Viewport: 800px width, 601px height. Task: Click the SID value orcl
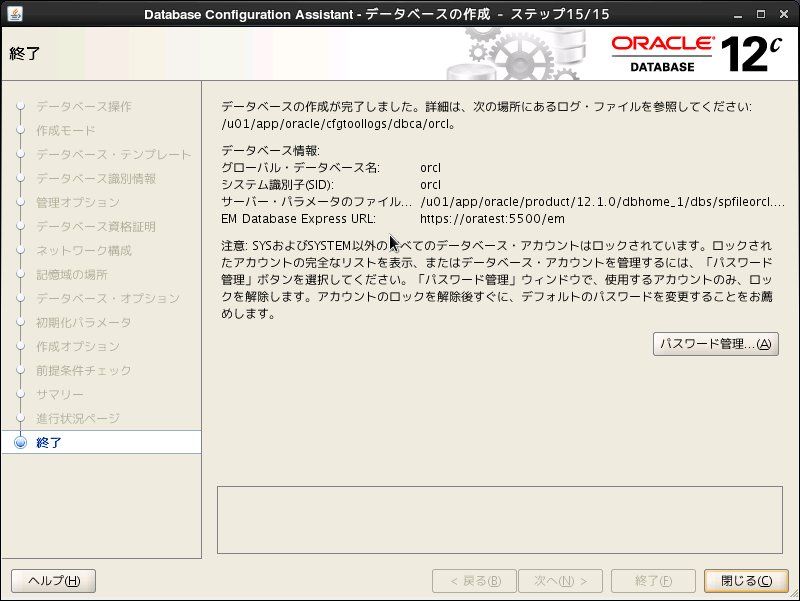pyautogui.click(x=430, y=185)
